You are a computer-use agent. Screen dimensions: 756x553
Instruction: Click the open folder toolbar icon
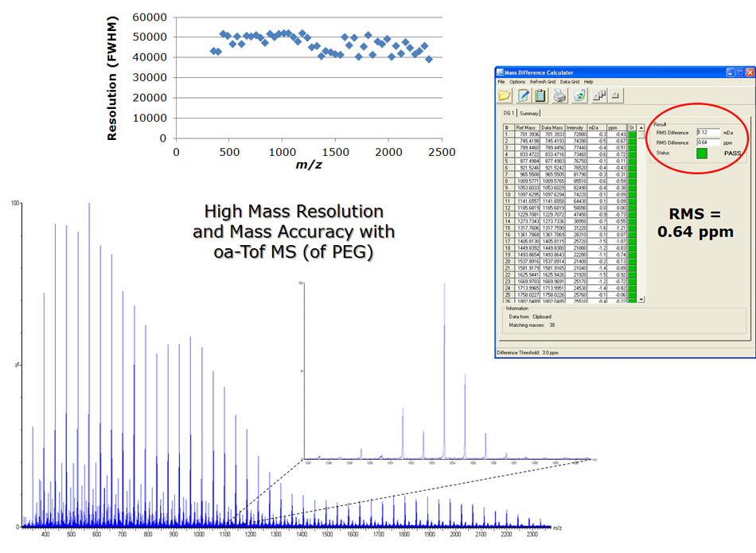pyautogui.click(x=505, y=95)
